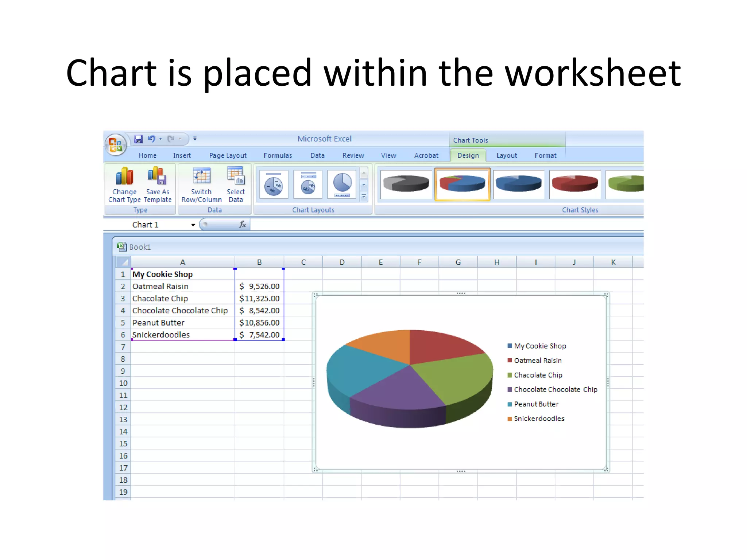Click Oatmeal Raisin legend entry in chart

click(534, 360)
